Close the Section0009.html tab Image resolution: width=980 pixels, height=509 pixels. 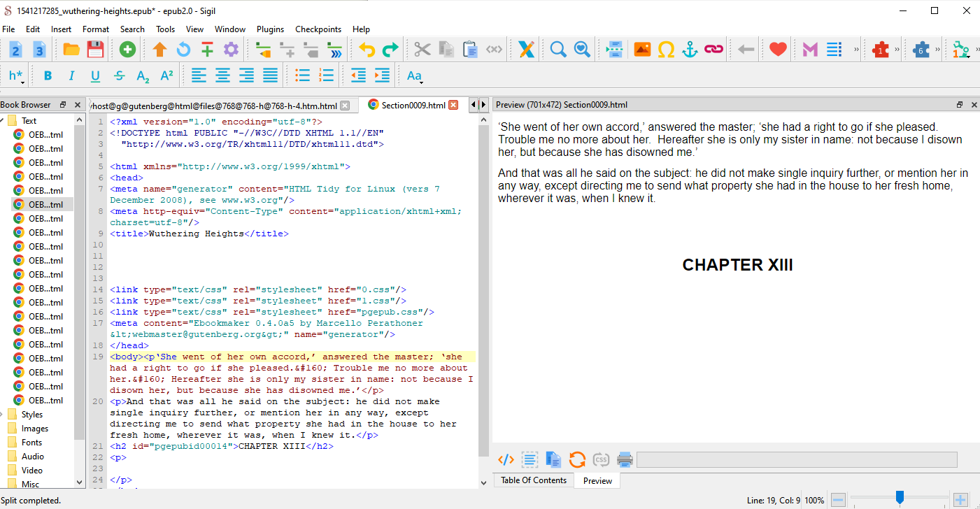pyautogui.click(x=453, y=106)
